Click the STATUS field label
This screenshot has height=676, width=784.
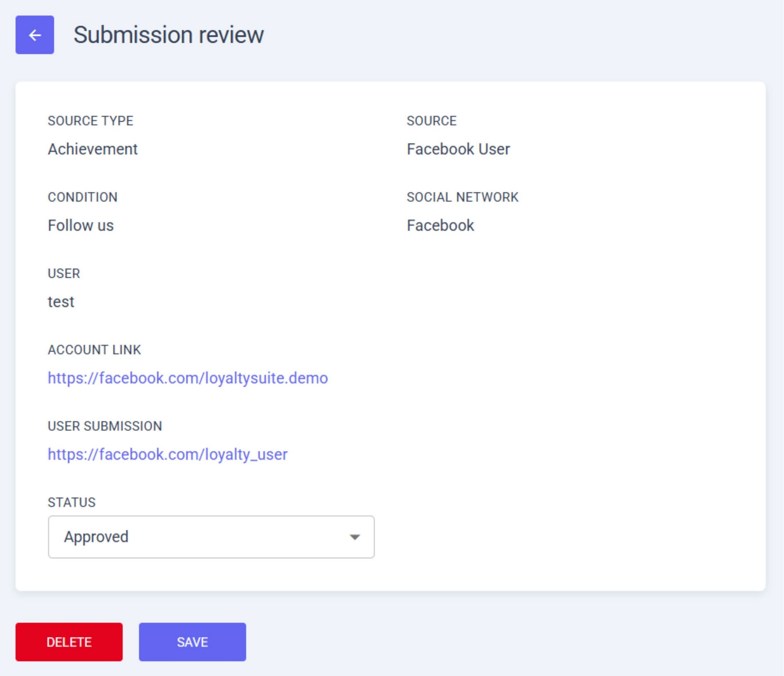(x=71, y=502)
